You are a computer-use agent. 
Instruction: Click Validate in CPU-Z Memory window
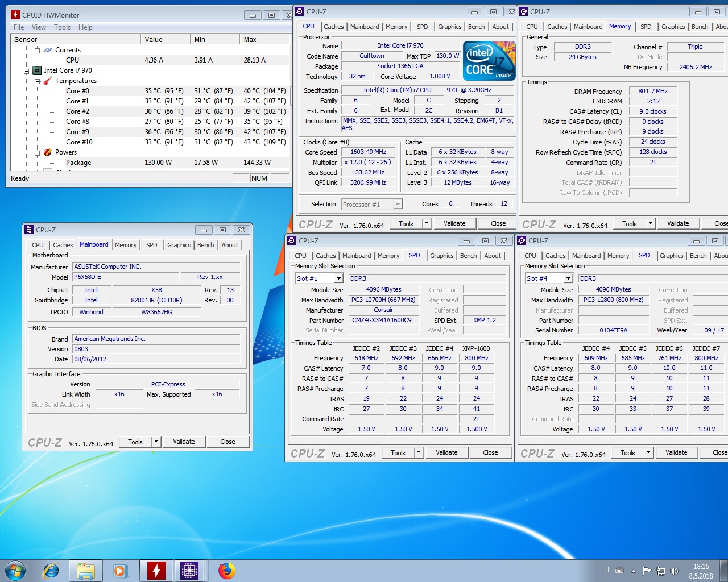point(678,223)
